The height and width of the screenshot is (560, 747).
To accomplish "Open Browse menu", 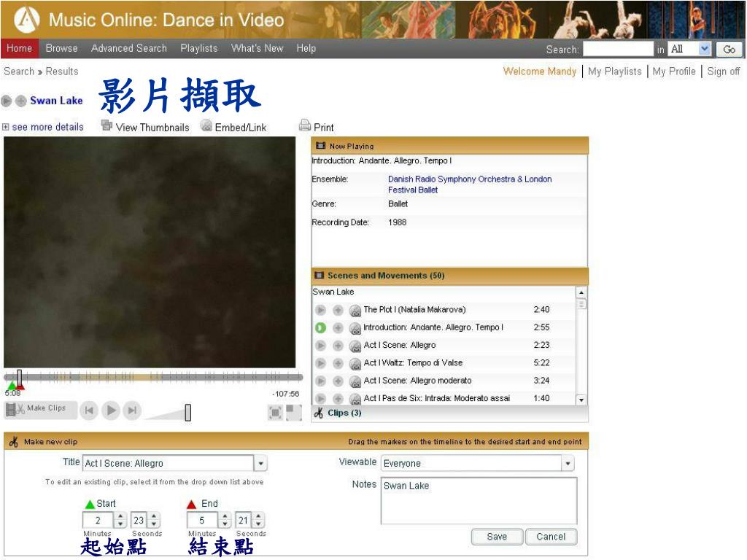I will [x=61, y=48].
